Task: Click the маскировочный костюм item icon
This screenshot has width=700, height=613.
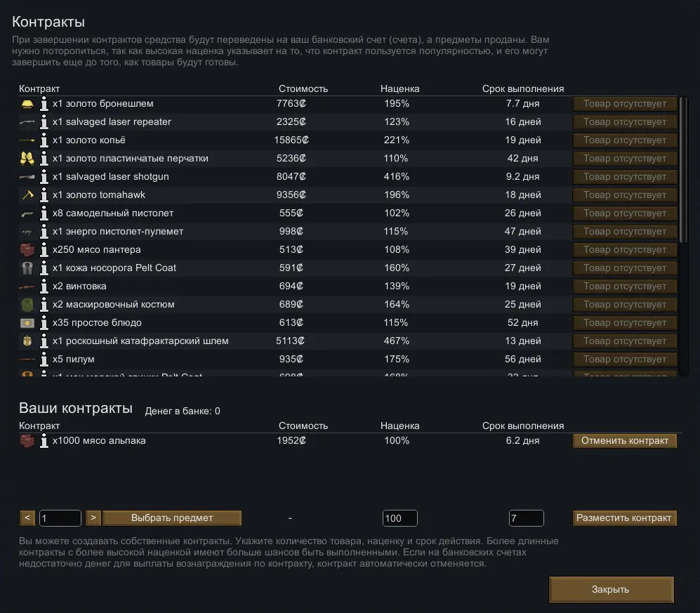Action: [x=27, y=305]
